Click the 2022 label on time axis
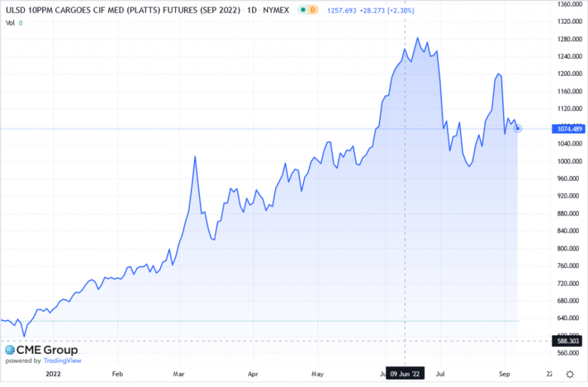This screenshot has width=588, height=387. (54, 375)
